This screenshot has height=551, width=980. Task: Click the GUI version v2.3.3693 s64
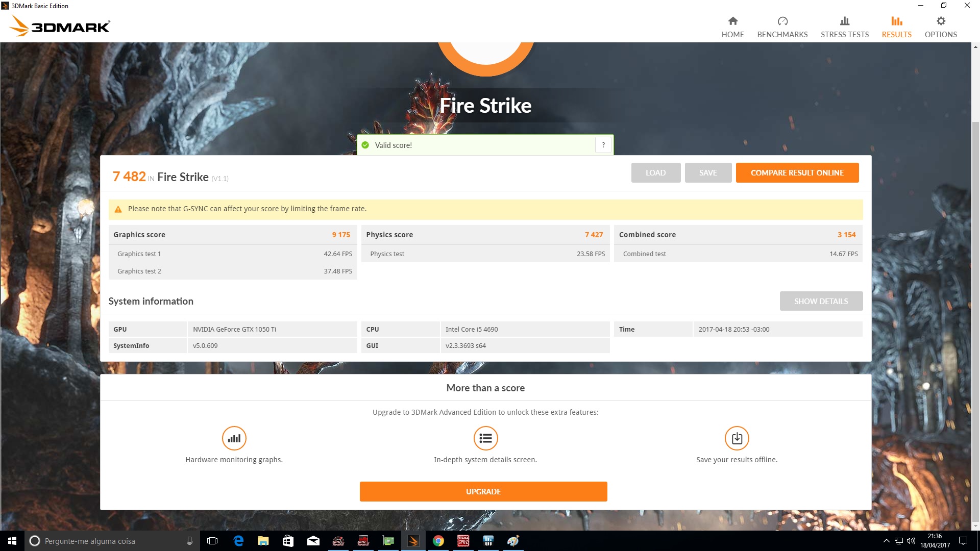465,345
